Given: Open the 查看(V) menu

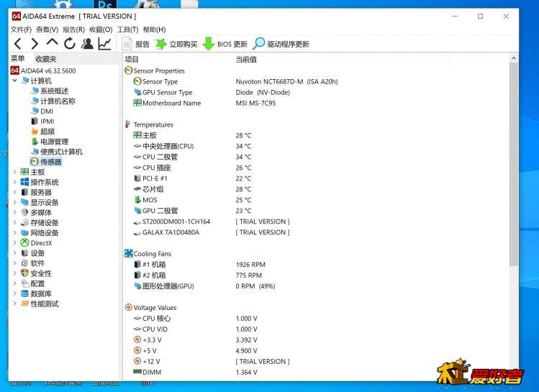Looking at the screenshot, I should [x=47, y=29].
